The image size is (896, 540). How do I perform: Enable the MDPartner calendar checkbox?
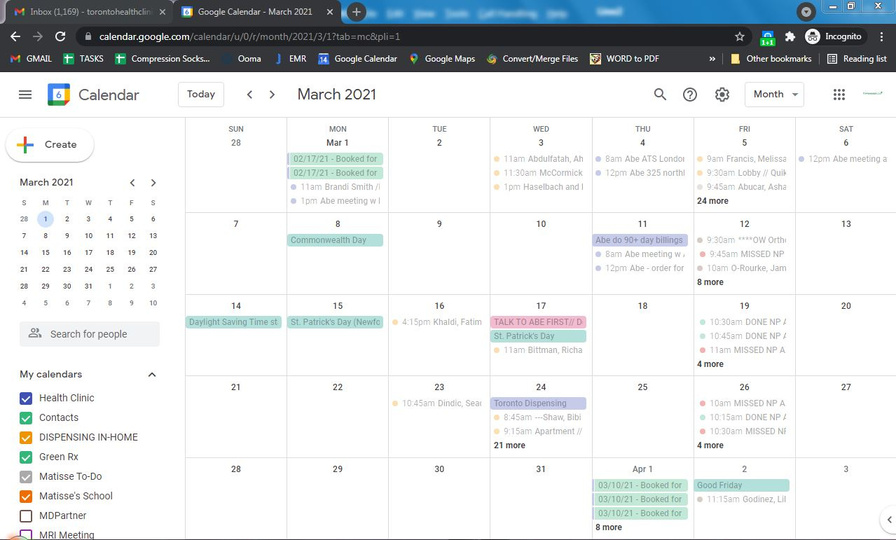(x=27, y=516)
